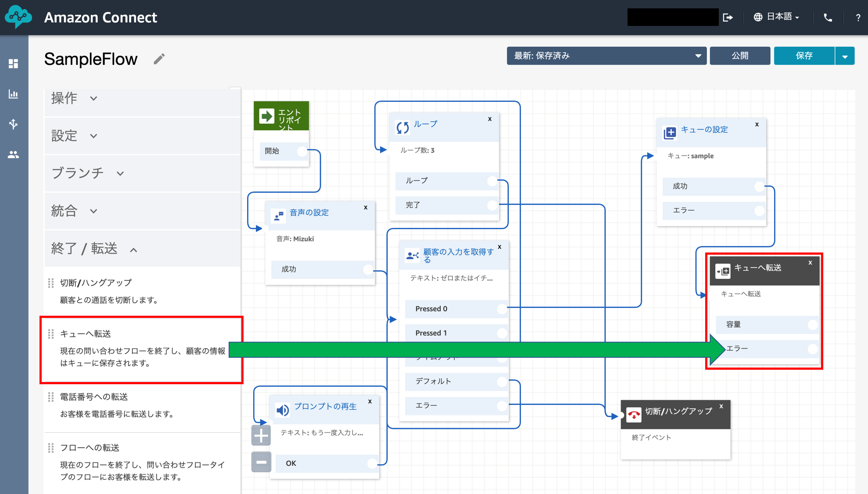Screen dimensions: 868x494
Task: Zoom out with the minus button
Action: [261, 462]
